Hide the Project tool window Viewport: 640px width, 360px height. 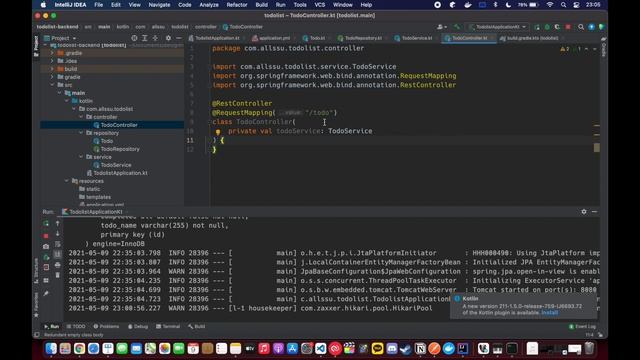click(x=179, y=38)
